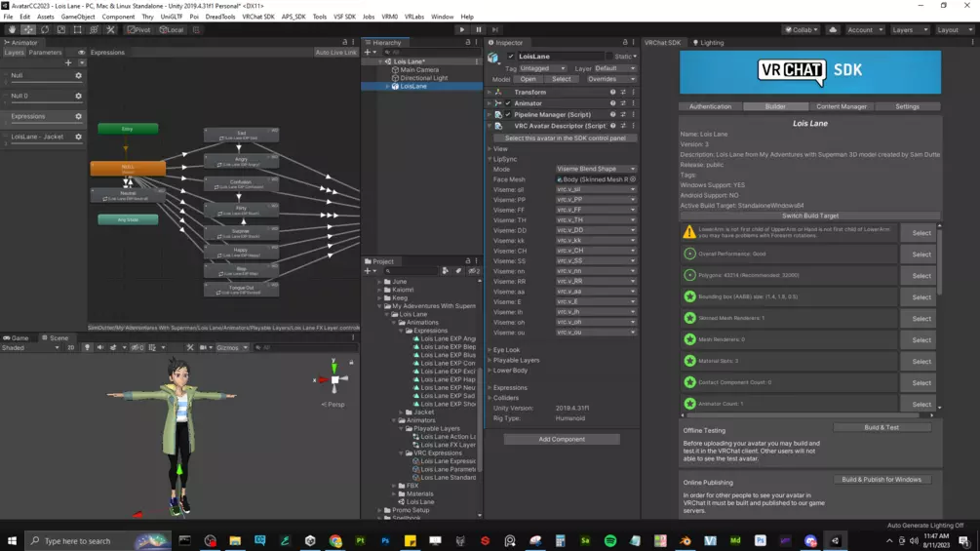Click the Pause button
The height and width of the screenshot is (551, 980).
(479, 30)
